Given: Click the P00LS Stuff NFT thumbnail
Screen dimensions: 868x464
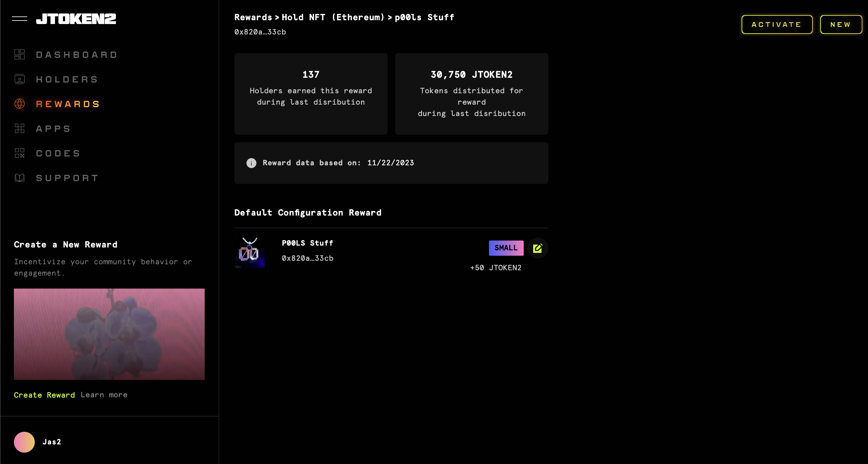Looking at the screenshot, I should 249,253.
